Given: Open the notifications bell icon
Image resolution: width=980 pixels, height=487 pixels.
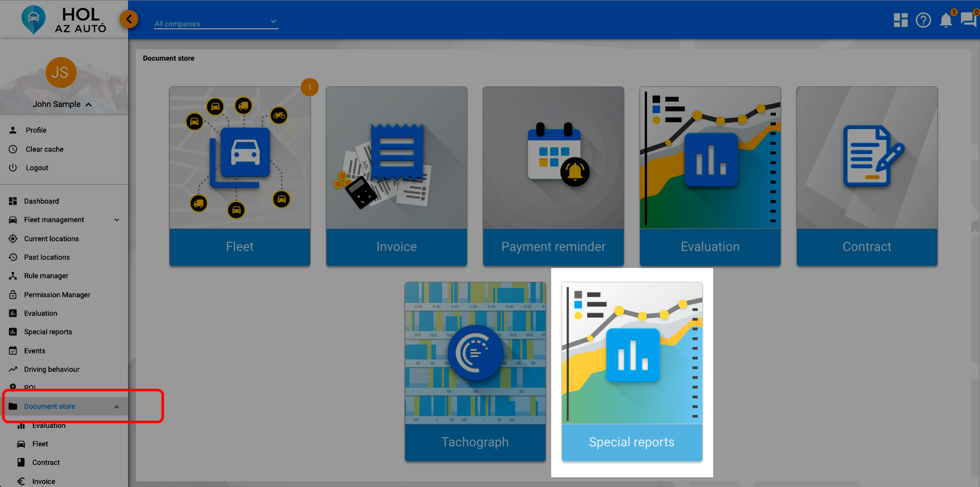Looking at the screenshot, I should pyautogui.click(x=946, y=20).
